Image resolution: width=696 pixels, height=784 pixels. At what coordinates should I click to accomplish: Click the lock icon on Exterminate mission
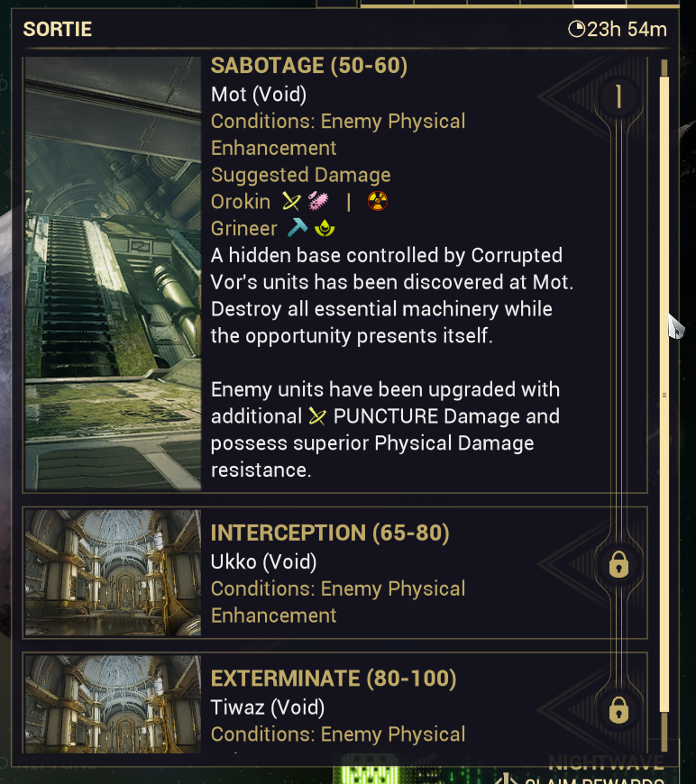pyautogui.click(x=618, y=710)
